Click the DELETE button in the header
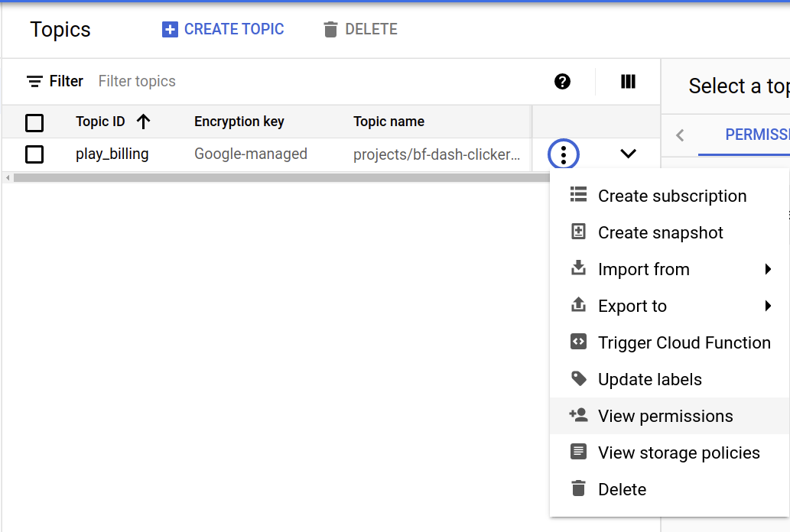This screenshot has height=532, width=790. pos(360,30)
